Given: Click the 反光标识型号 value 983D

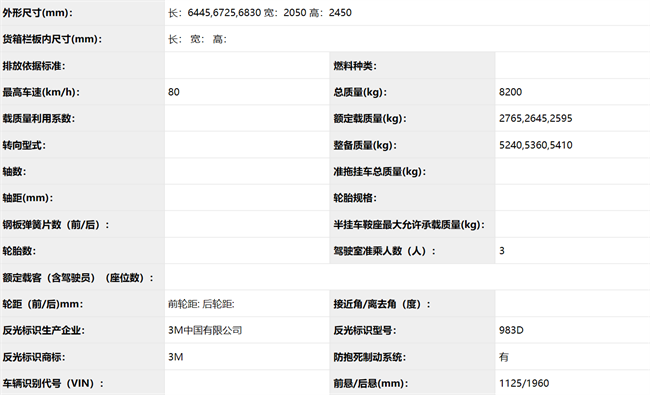Looking at the screenshot, I should (511, 330).
